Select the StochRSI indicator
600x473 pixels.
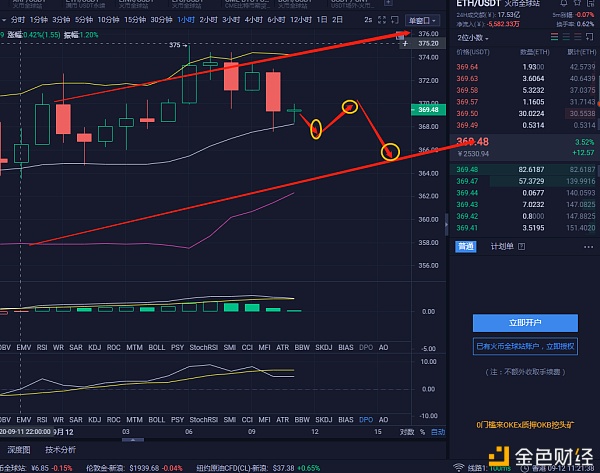203,347
